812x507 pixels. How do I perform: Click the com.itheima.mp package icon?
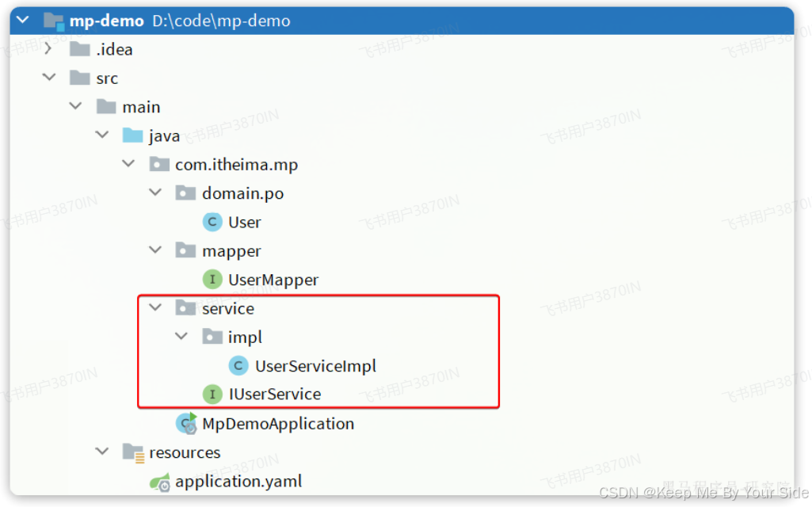point(158,164)
